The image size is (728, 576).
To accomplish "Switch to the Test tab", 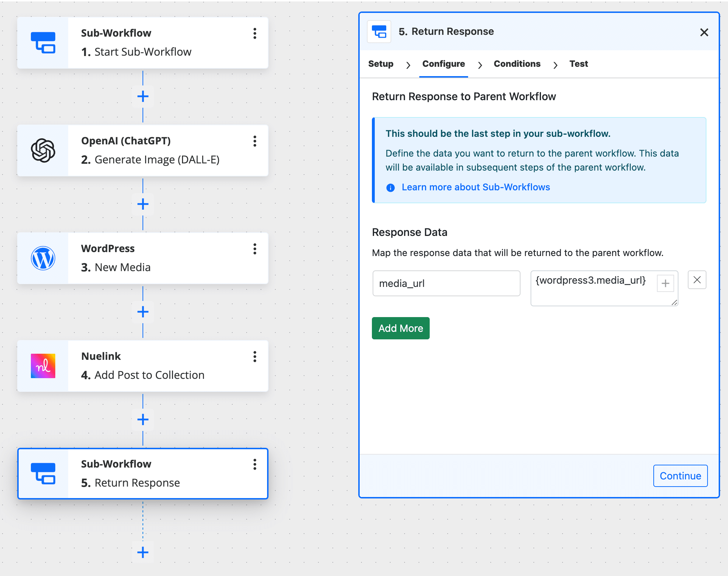I will [x=578, y=64].
